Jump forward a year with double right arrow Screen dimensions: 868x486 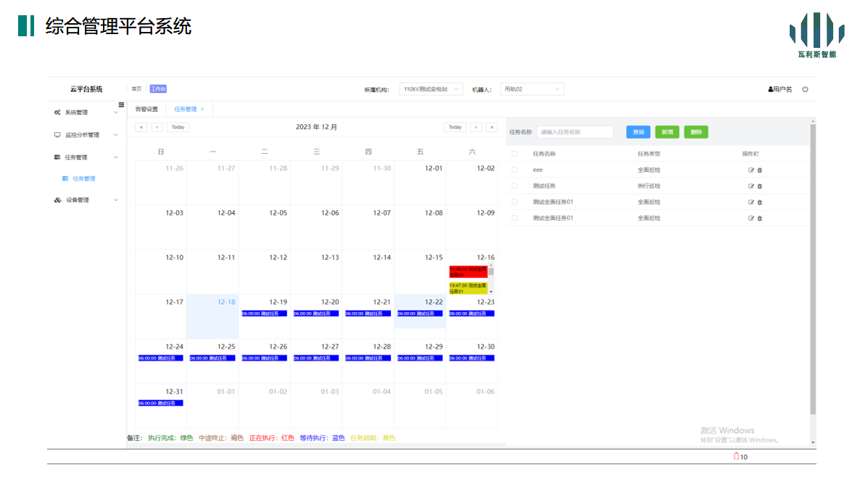(x=492, y=127)
